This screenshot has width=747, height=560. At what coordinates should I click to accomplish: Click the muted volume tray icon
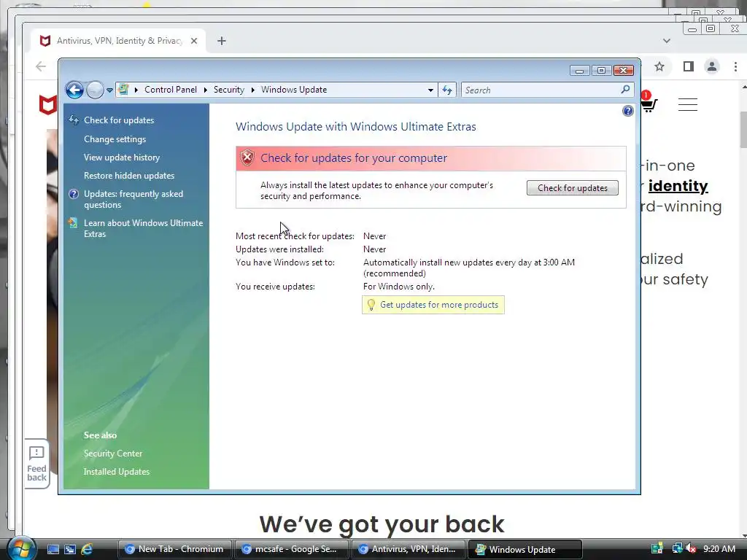point(691,548)
